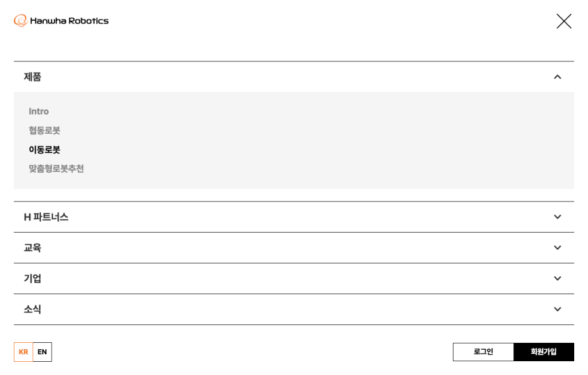Close the navigation menu with X icon
The width and height of the screenshot is (588, 375).
point(563,21)
